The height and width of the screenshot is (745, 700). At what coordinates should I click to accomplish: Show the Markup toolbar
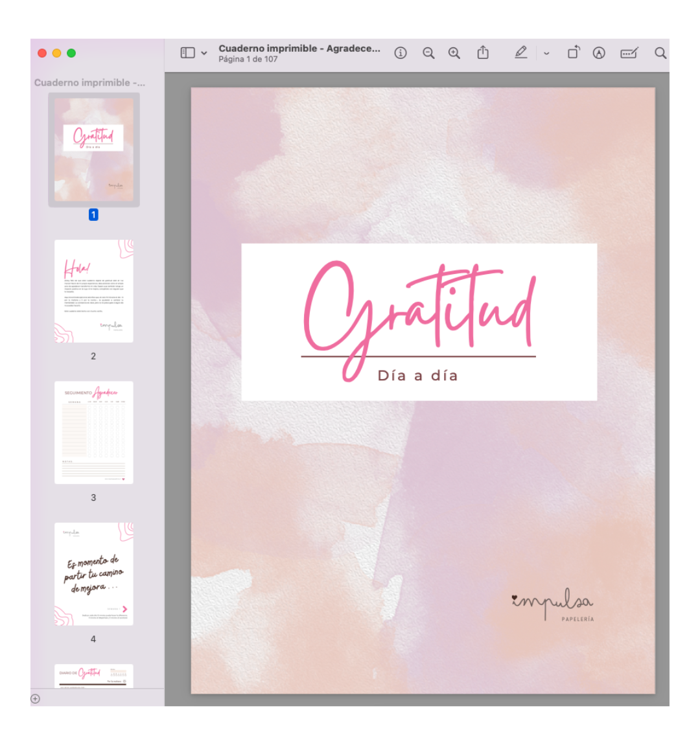click(599, 53)
